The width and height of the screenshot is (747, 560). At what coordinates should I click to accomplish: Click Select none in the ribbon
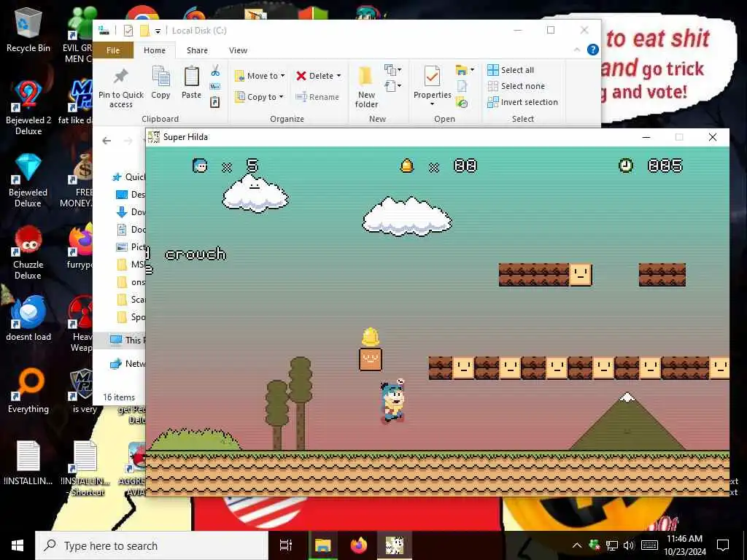pyautogui.click(x=516, y=86)
